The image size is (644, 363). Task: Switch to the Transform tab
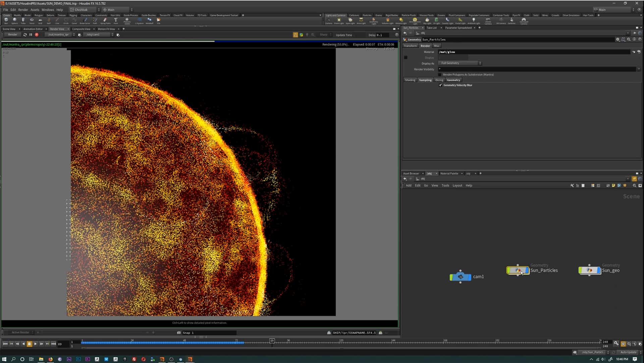[x=410, y=46]
